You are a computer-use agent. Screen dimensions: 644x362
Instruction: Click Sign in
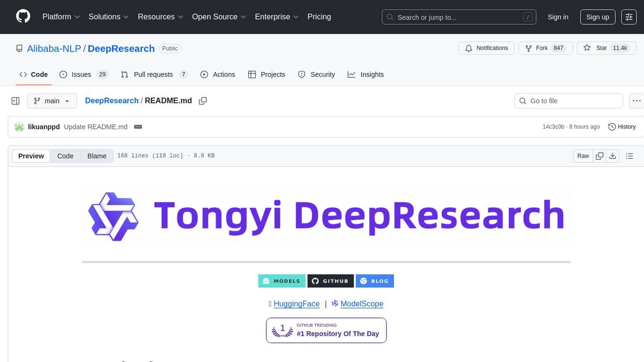pyautogui.click(x=558, y=17)
